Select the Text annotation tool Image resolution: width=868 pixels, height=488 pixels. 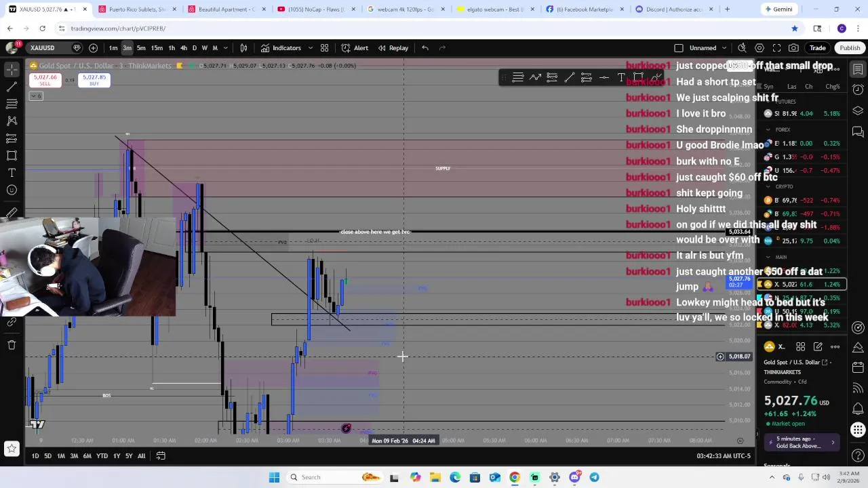(12, 173)
